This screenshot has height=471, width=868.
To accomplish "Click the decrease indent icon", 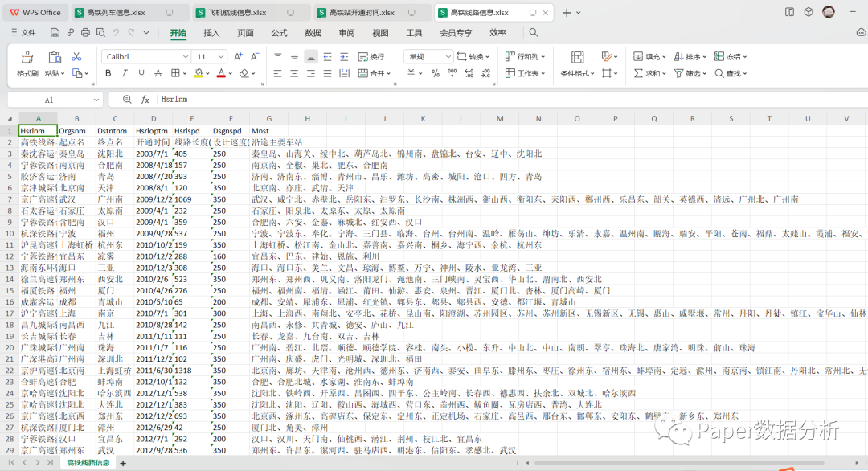I will point(328,56).
